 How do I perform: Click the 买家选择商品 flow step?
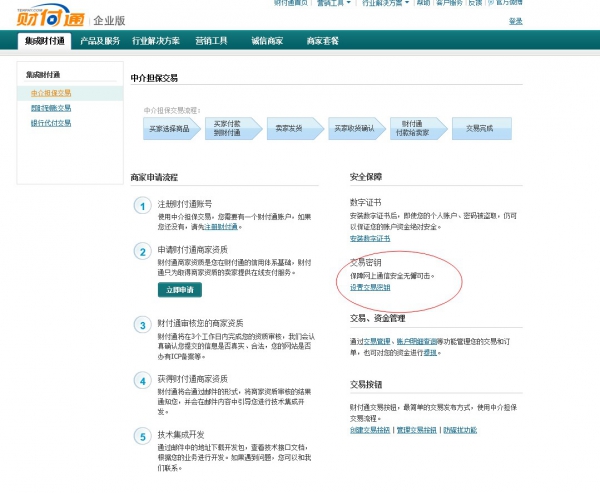[171, 129]
